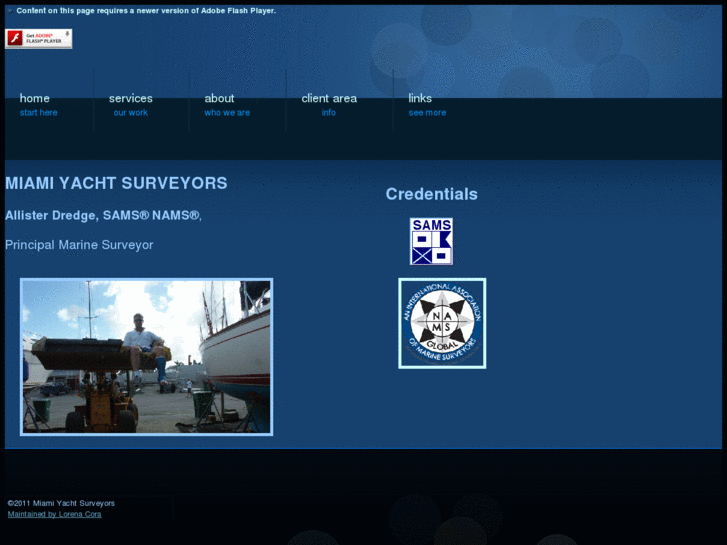Click the Flash Player required notice text
This screenshot has height=545, width=727.
coord(146,11)
